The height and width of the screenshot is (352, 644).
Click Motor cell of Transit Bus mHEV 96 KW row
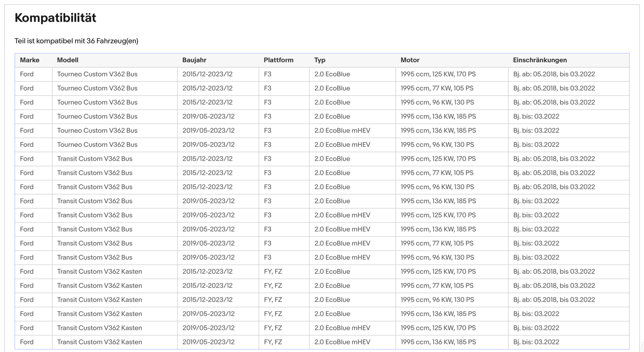click(x=452, y=258)
